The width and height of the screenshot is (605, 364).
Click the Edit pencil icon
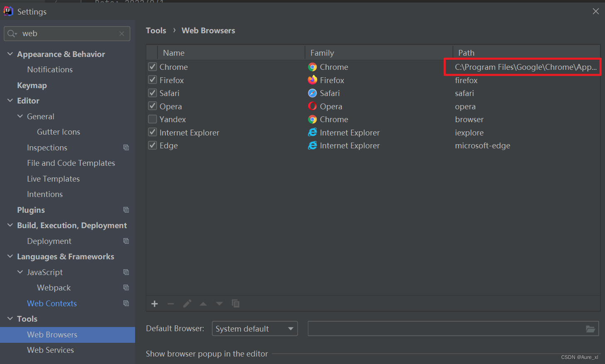pyautogui.click(x=187, y=304)
